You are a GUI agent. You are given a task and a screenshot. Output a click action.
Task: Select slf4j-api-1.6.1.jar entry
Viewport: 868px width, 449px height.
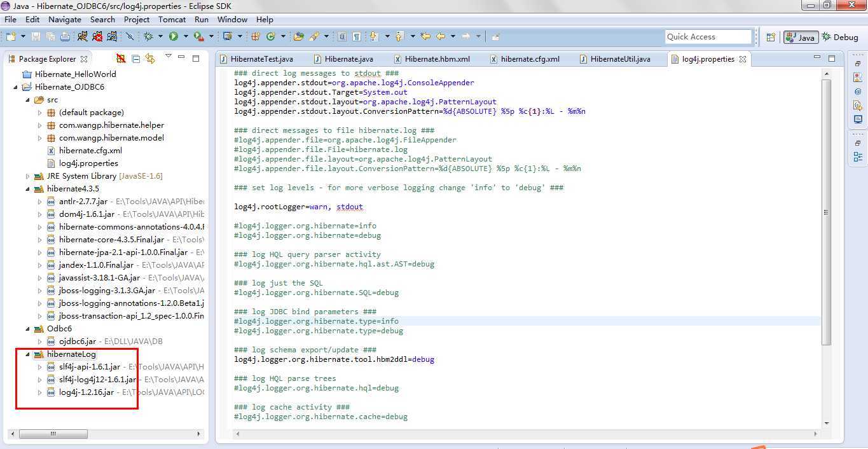(90, 367)
